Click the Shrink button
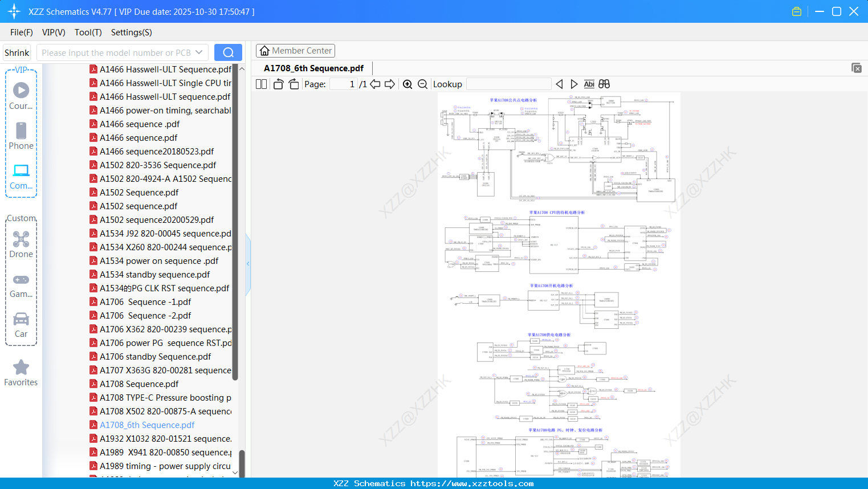The image size is (868, 489). [17, 52]
